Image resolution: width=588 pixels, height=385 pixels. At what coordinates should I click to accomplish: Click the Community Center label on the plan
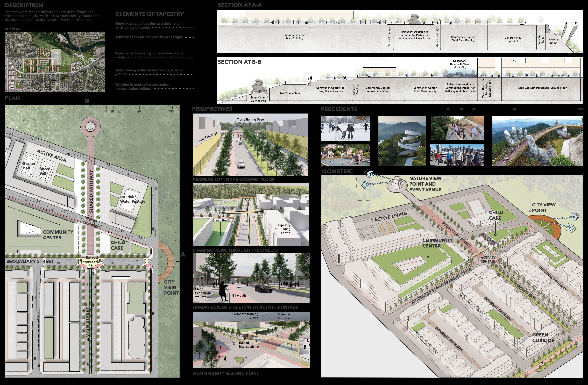tap(58, 235)
